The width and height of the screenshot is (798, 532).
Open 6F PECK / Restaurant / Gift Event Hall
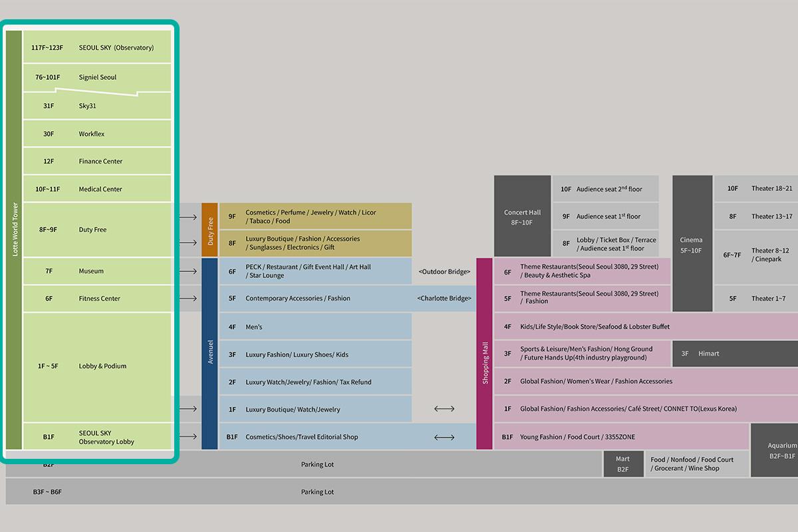(x=316, y=271)
